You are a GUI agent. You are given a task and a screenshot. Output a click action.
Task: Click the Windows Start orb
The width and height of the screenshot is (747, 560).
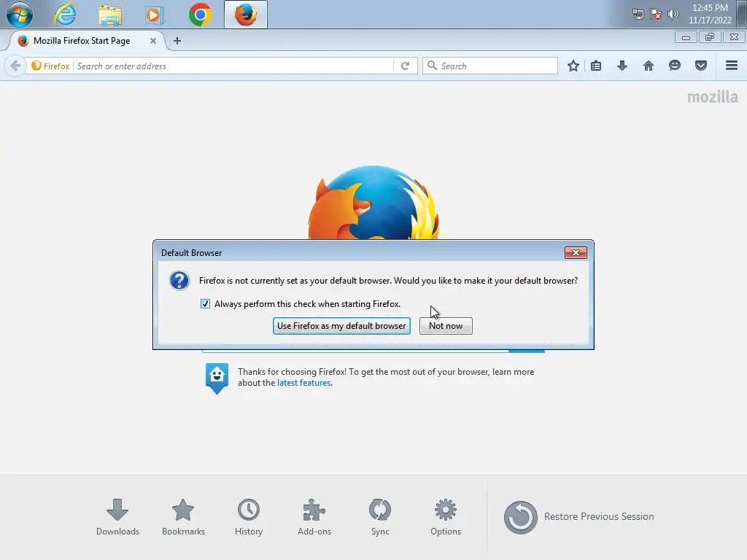20,15
